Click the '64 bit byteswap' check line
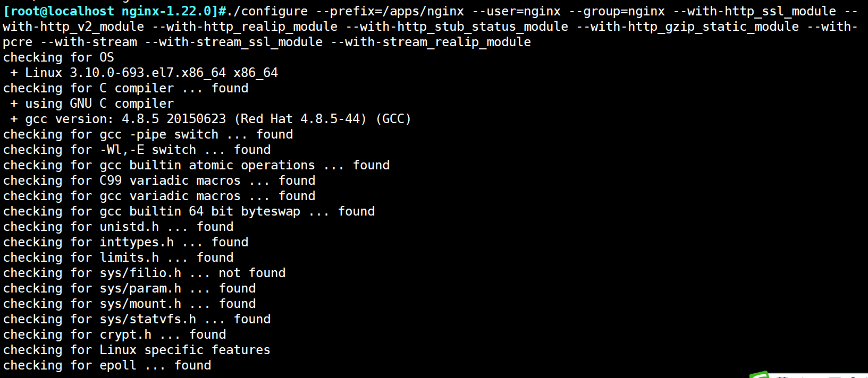Screen dimensions: 868x378 189,211
